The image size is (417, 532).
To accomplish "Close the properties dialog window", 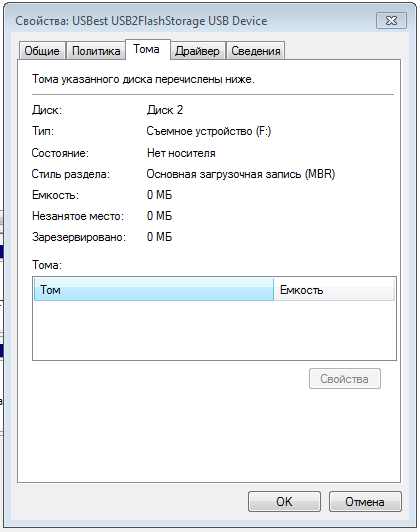I will point(391,21).
